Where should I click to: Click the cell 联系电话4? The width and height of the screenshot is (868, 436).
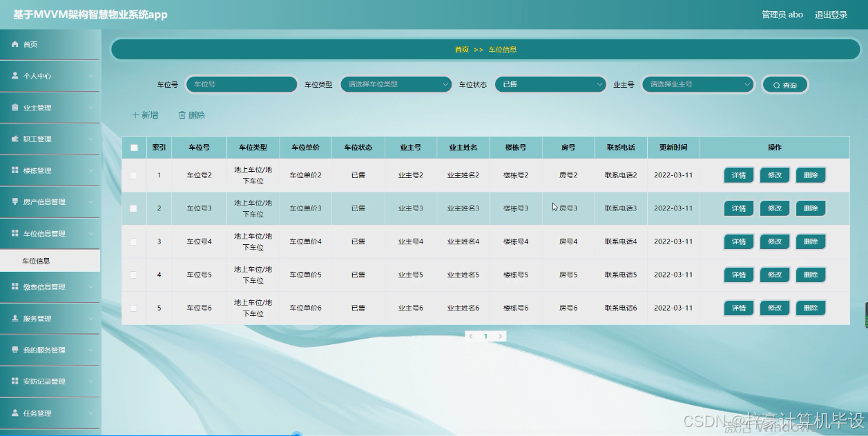pos(621,241)
